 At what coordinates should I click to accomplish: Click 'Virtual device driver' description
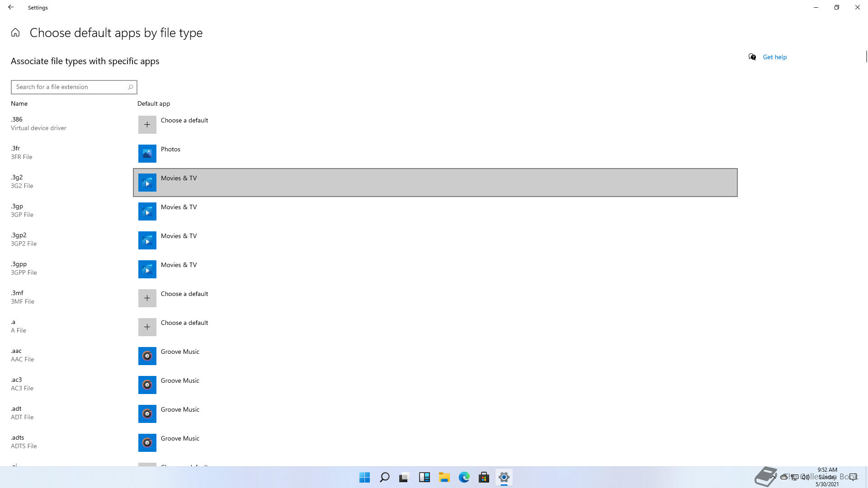[38, 128]
